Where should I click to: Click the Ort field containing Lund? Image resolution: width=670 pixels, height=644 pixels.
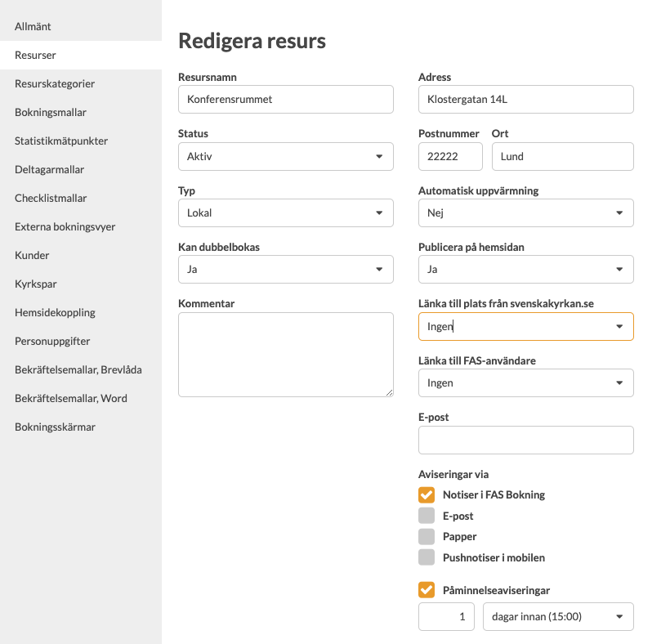[563, 156]
